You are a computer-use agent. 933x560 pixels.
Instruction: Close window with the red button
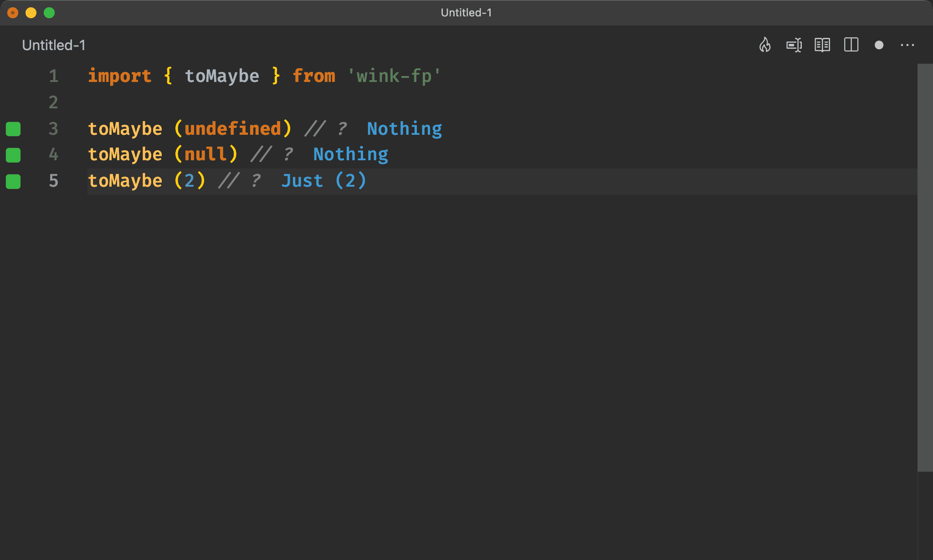point(13,13)
